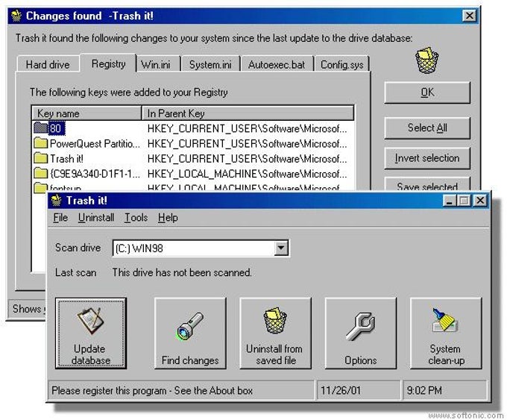Screen dimensions: 507x420
Task: Click parent key path of the 80 row
Action: click(x=247, y=128)
